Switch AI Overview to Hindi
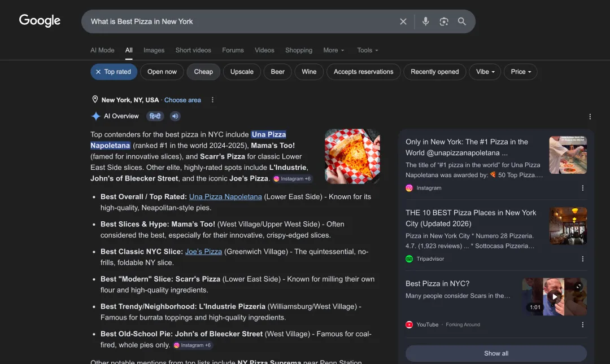 tap(155, 116)
